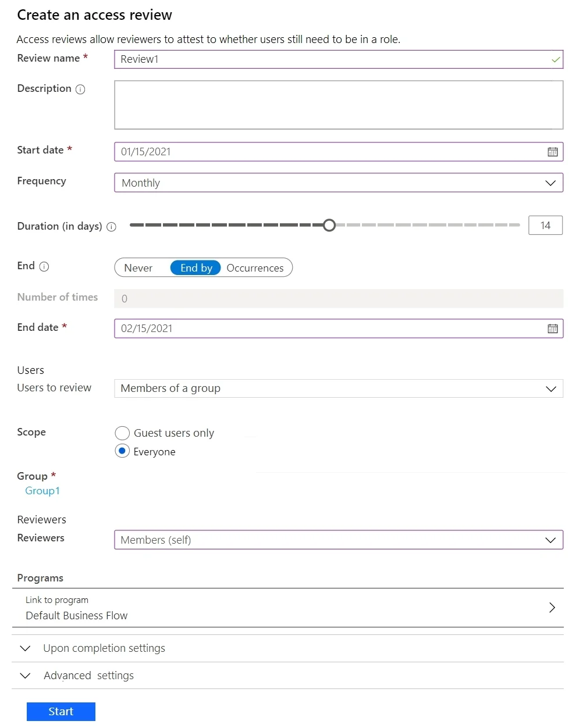Open the Users to review dropdown
The image size is (583, 728).
[x=339, y=388]
